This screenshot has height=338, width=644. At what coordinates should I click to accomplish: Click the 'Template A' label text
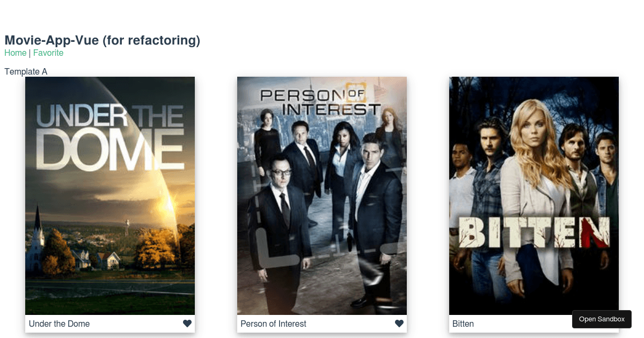(26, 71)
